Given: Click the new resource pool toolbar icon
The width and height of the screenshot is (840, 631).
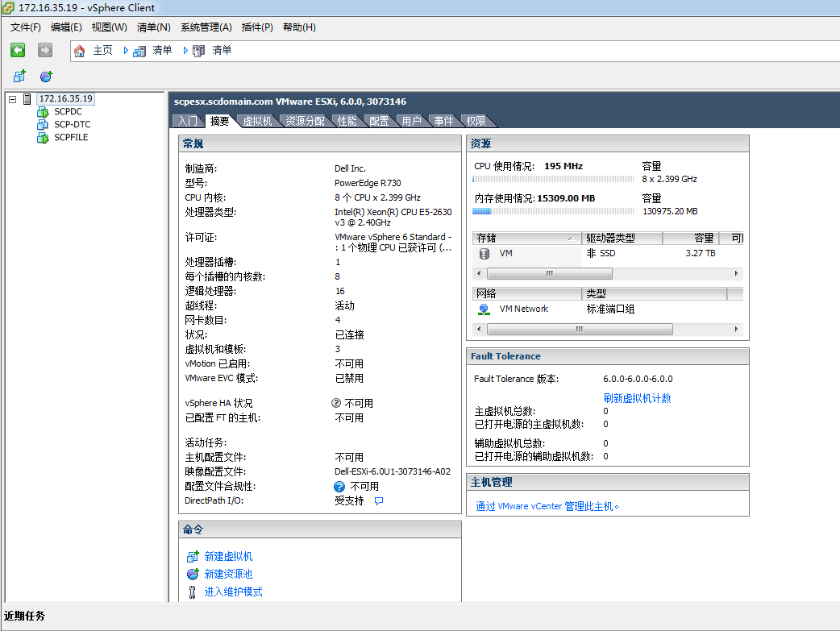Looking at the screenshot, I should click(x=46, y=77).
